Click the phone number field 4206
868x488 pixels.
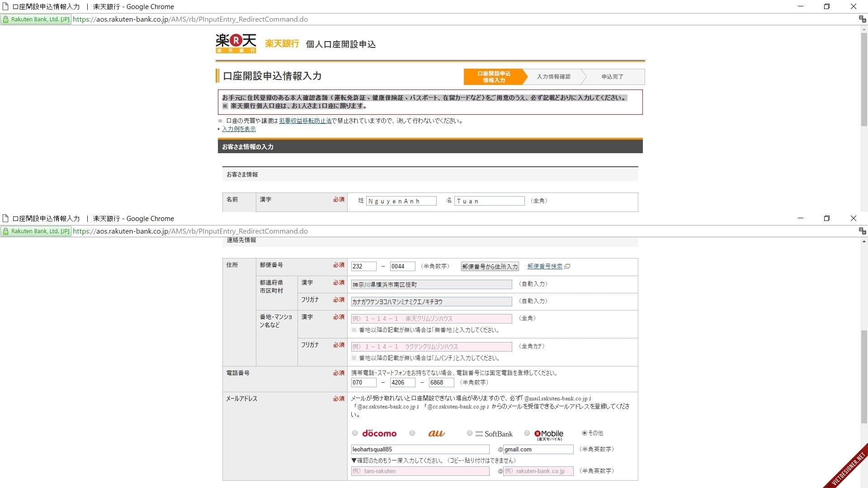pyautogui.click(x=403, y=382)
